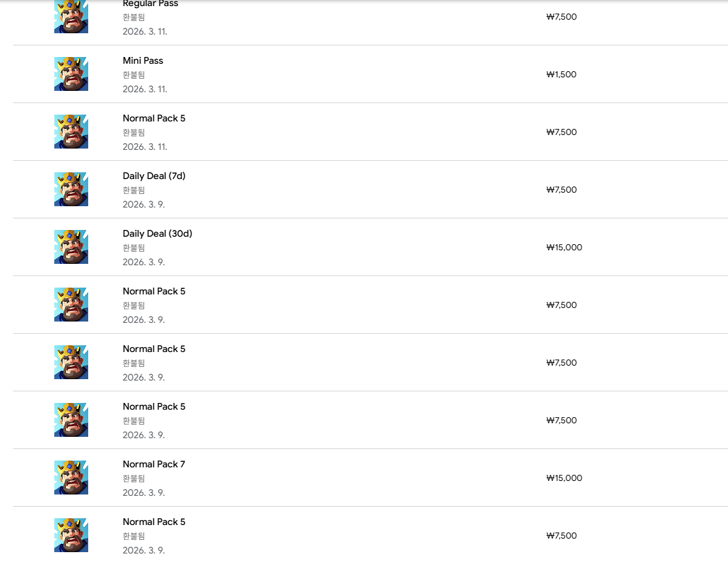This screenshot has width=728, height=563.
Task: Open the Normal Pack 7 purchase title
Action: point(154,464)
